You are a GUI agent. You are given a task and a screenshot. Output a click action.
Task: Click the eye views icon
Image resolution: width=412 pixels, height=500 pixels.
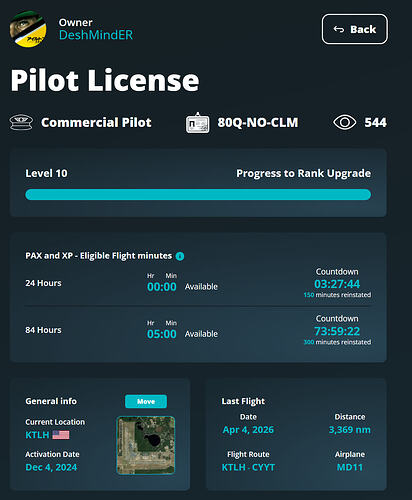(345, 122)
